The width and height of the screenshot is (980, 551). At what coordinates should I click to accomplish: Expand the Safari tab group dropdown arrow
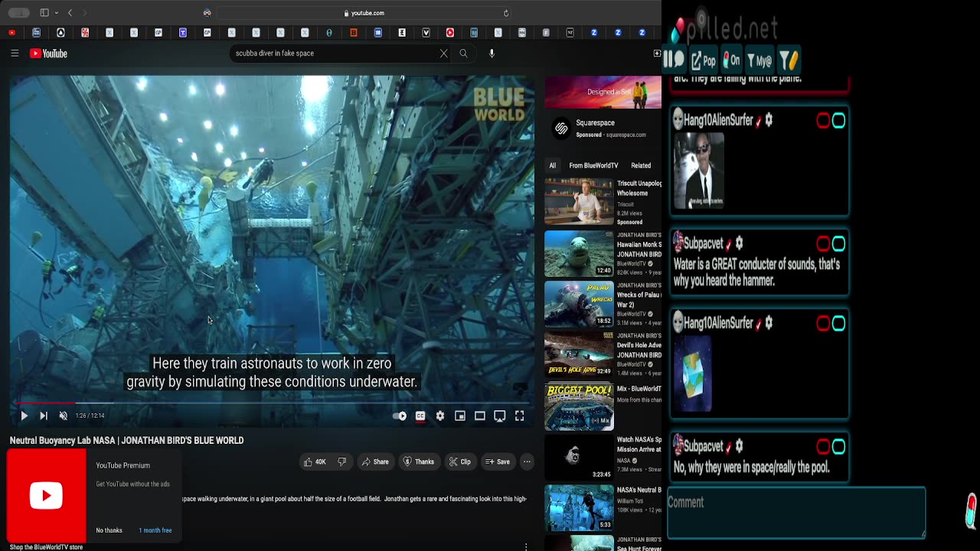coord(56,13)
